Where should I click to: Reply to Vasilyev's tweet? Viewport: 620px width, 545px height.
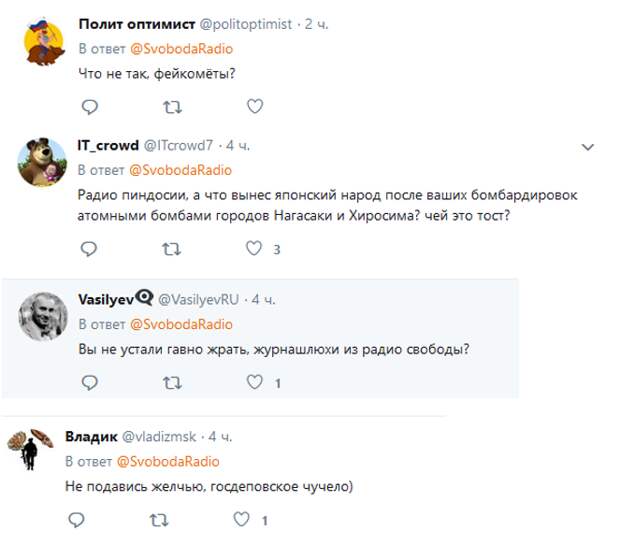89,382
